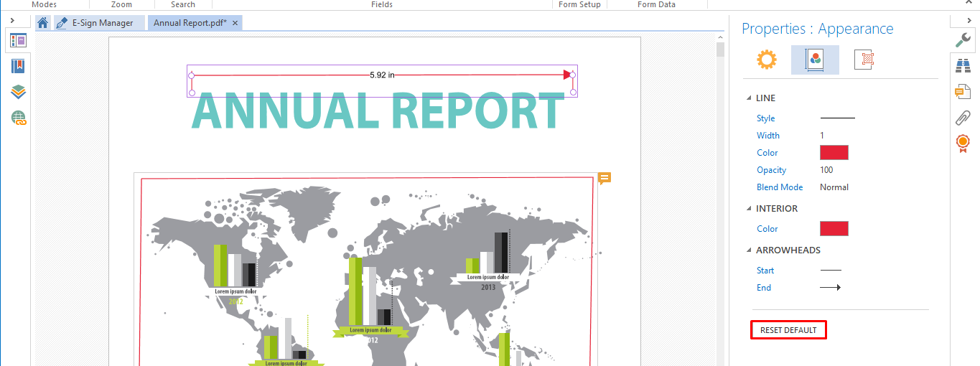This screenshot has width=980, height=366.
Task: Change the interior Color swatch
Action: pyautogui.click(x=834, y=229)
